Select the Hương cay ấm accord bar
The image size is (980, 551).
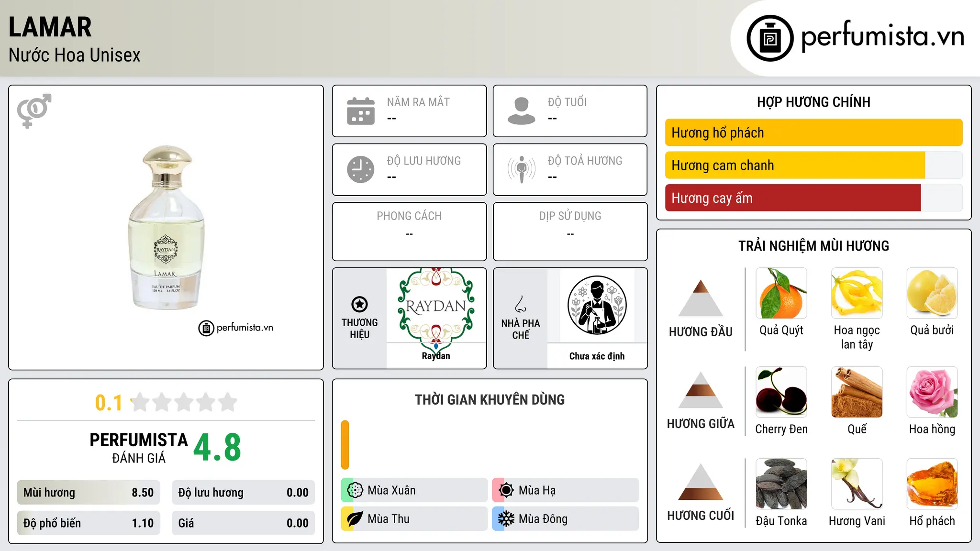click(813, 198)
